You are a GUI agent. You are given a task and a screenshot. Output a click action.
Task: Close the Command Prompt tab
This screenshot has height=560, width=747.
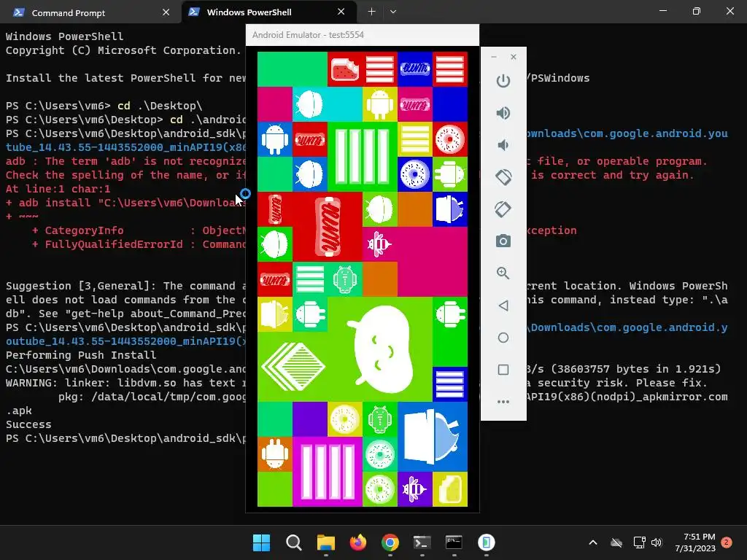click(166, 12)
